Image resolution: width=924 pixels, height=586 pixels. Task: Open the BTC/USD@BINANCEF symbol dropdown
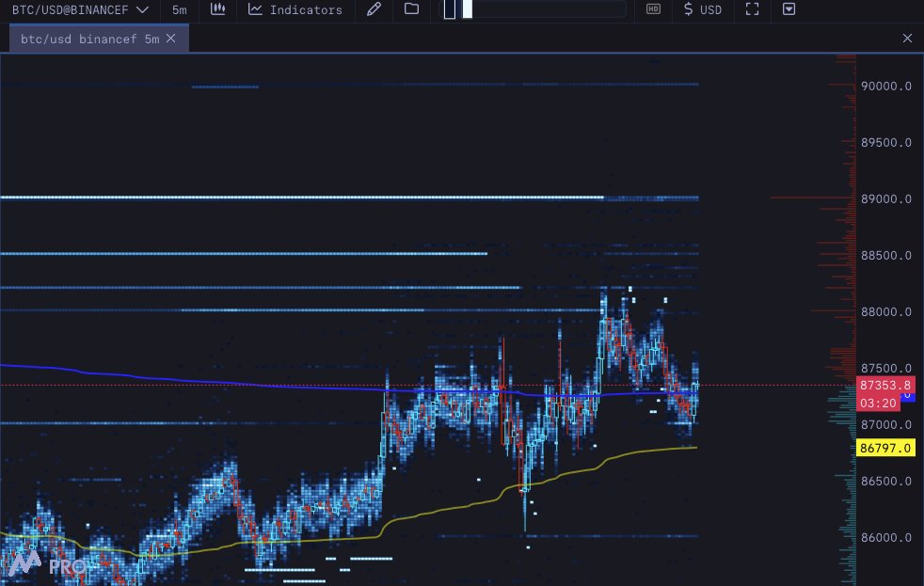80,10
